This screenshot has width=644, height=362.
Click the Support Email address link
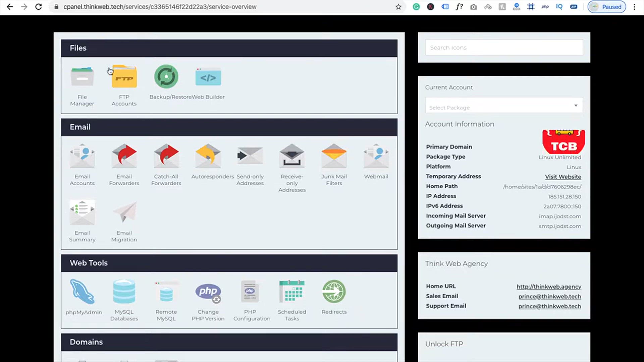(x=549, y=306)
